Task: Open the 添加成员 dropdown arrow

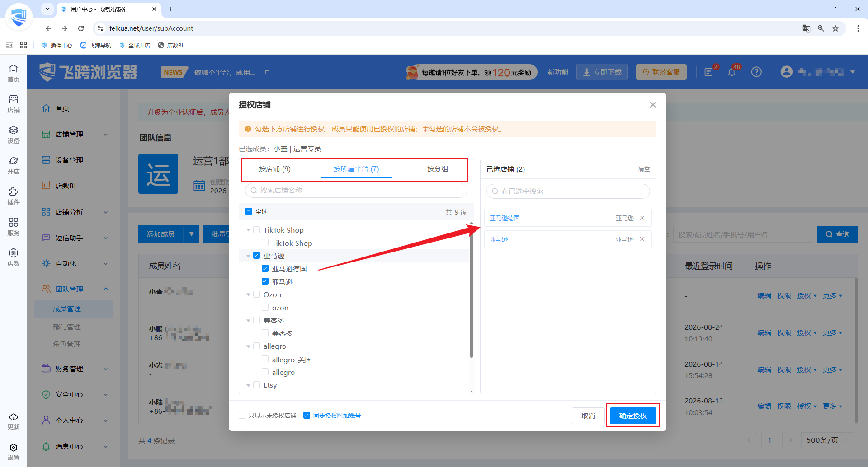Action: click(x=192, y=234)
